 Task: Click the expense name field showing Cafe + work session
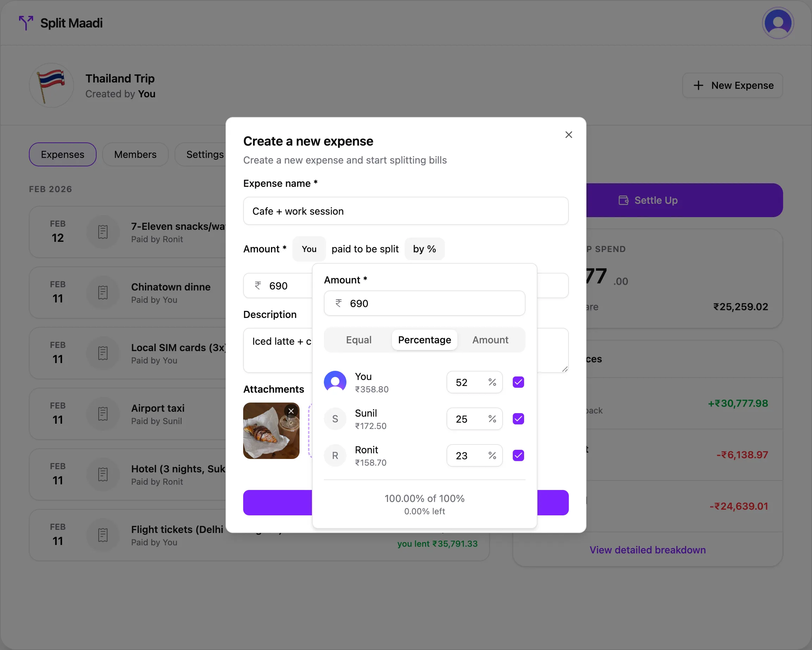tap(406, 211)
